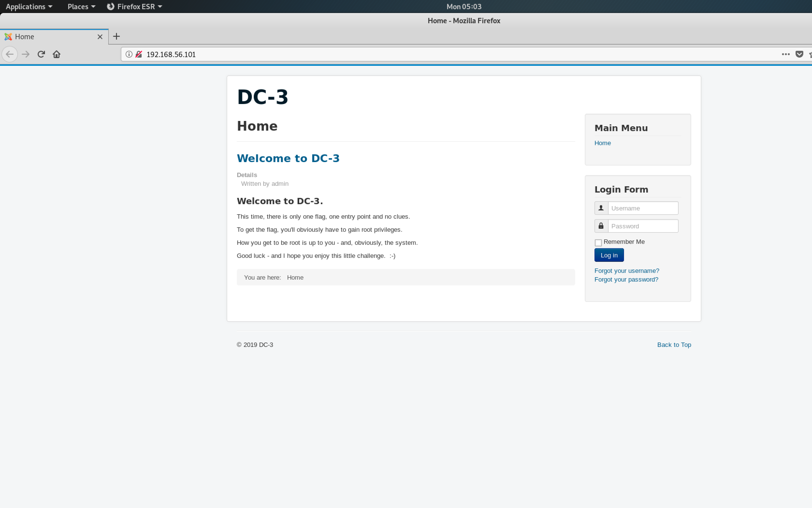Open Home link in Main Menu
This screenshot has width=812, height=508.
tap(602, 143)
